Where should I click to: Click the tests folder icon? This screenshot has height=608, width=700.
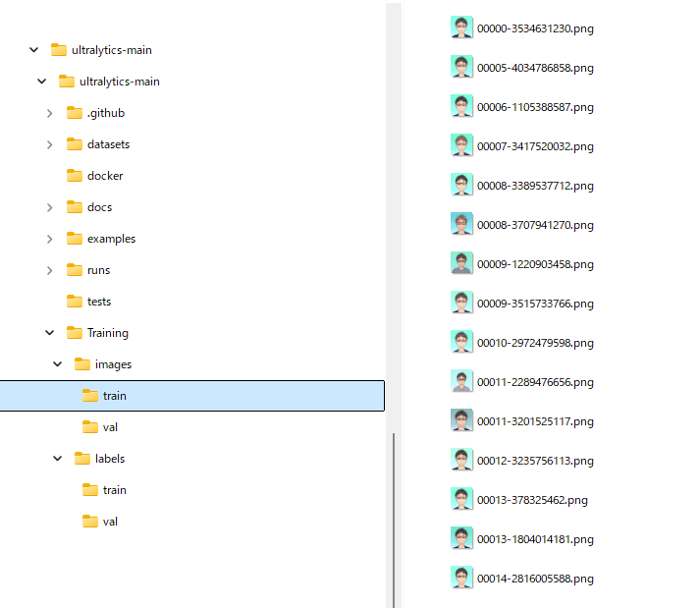tap(74, 302)
